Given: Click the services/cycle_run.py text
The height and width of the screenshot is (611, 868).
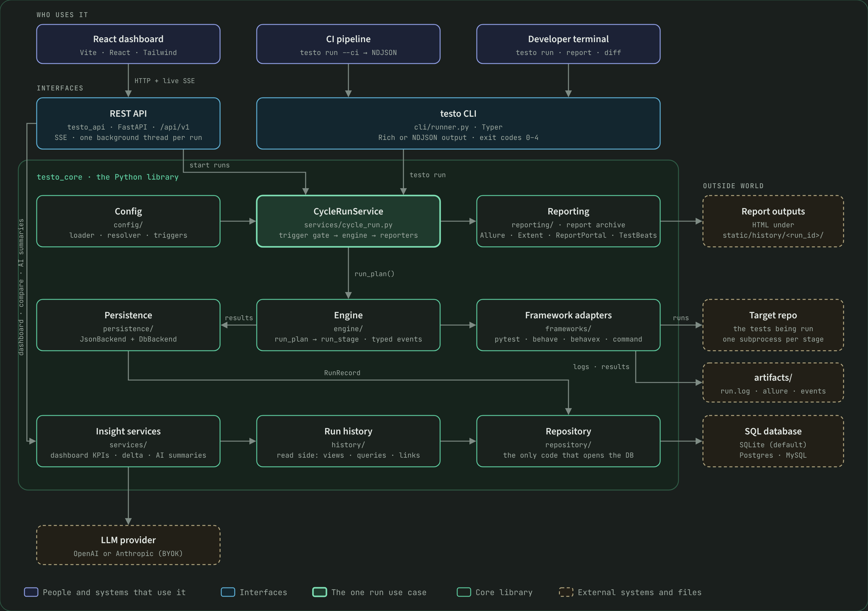Looking at the screenshot, I should click(348, 225).
